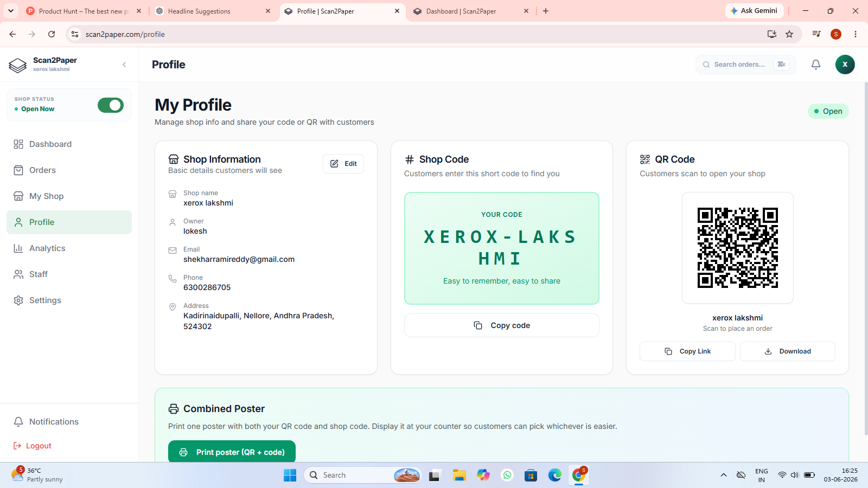Click the My Shop storefront icon

tap(18, 196)
